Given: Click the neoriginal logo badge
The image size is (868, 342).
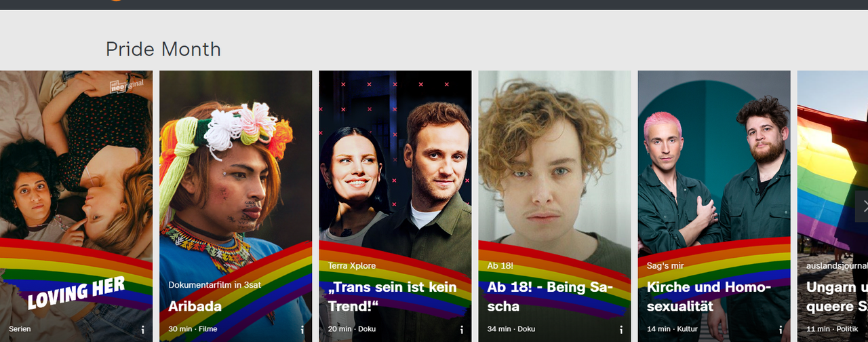Looking at the screenshot, I should point(127,85).
